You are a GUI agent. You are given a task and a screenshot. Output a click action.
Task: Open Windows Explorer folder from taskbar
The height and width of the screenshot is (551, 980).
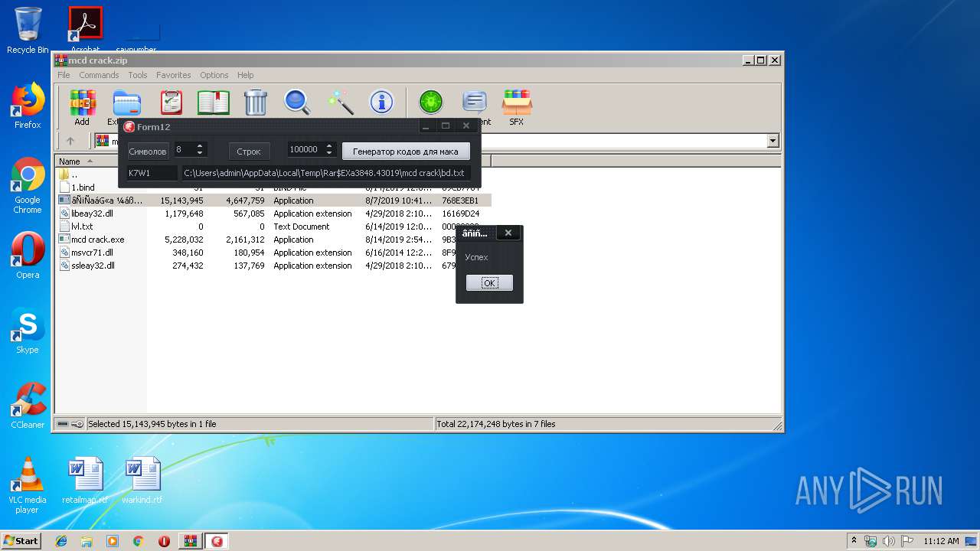[87, 541]
